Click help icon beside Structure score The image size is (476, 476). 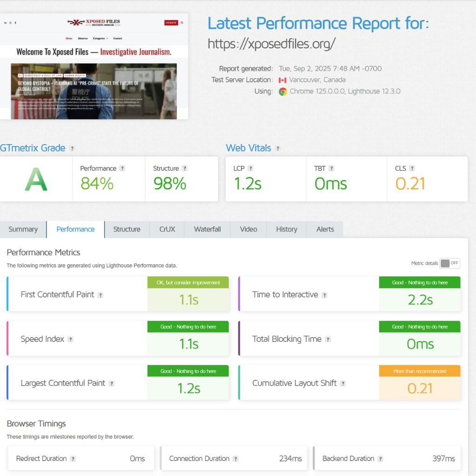(x=185, y=169)
